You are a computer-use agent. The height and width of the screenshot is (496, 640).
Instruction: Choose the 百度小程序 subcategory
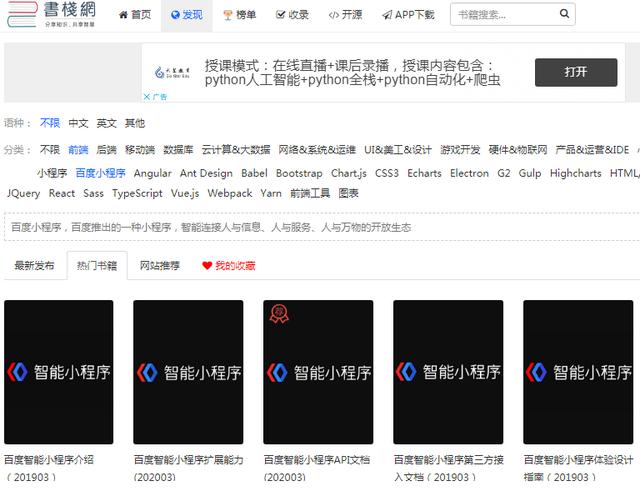click(x=101, y=173)
